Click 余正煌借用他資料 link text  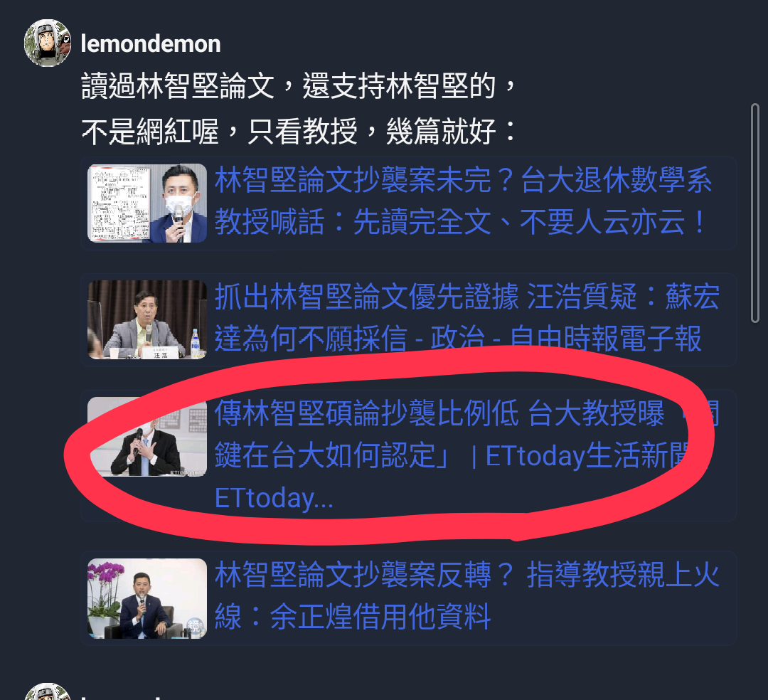(x=380, y=616)
